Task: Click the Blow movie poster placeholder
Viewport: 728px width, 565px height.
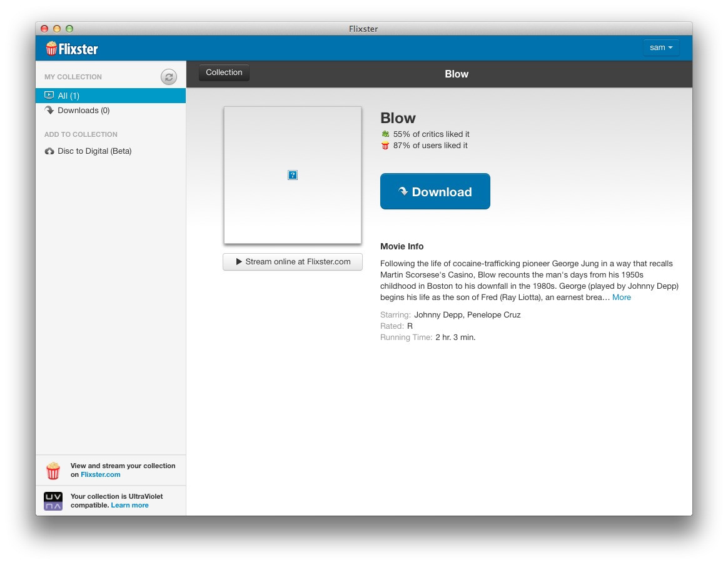Action: pyautogui.click(x=293, y=175)
